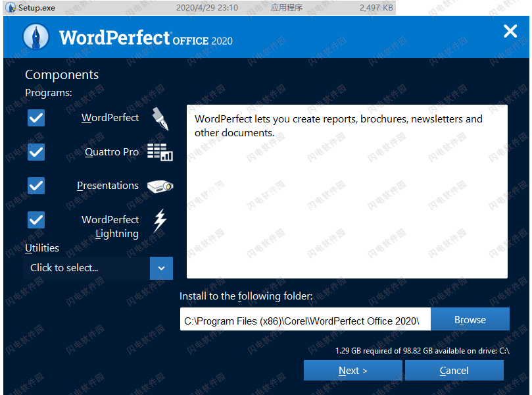Open the Utilities dropdown arrow
The height and width of the screenshot is (395, 532).
[x=161, y=268]
